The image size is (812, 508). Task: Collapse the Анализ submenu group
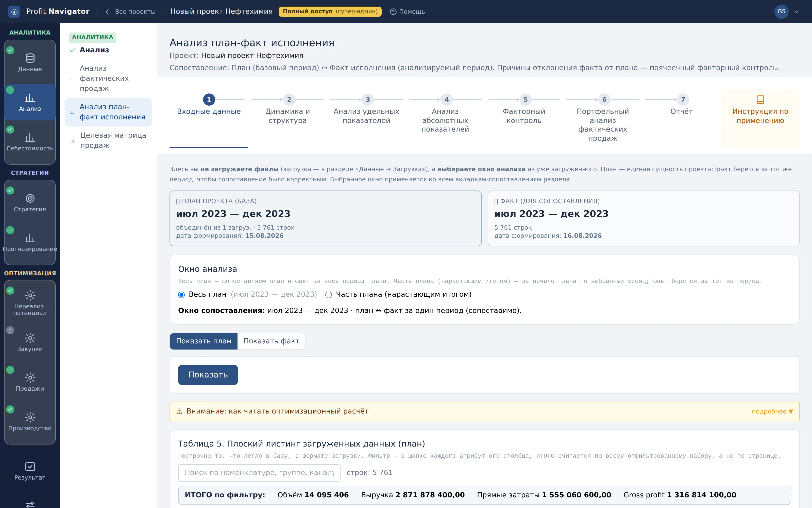(90, 50)
